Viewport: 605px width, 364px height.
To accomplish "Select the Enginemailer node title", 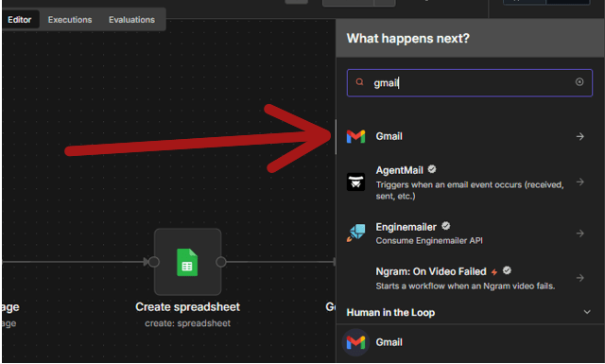I will (406, 227).
